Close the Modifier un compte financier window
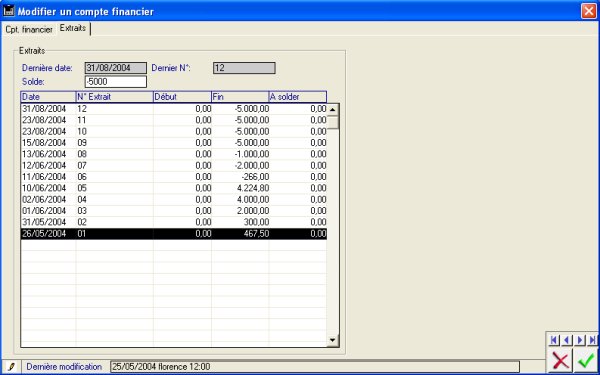Viewport: 600px width, 375px height. pyautogui.click(x=589, y=11)
